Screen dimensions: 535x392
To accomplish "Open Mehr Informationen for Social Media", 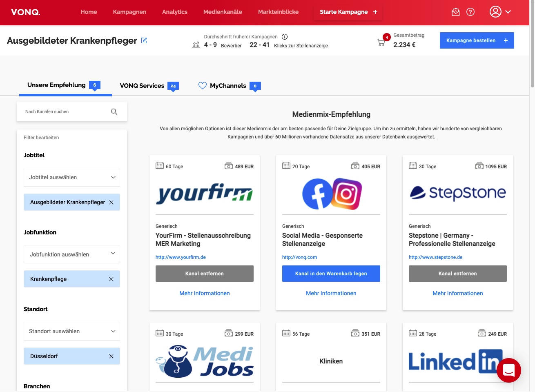I will point(331,293).
